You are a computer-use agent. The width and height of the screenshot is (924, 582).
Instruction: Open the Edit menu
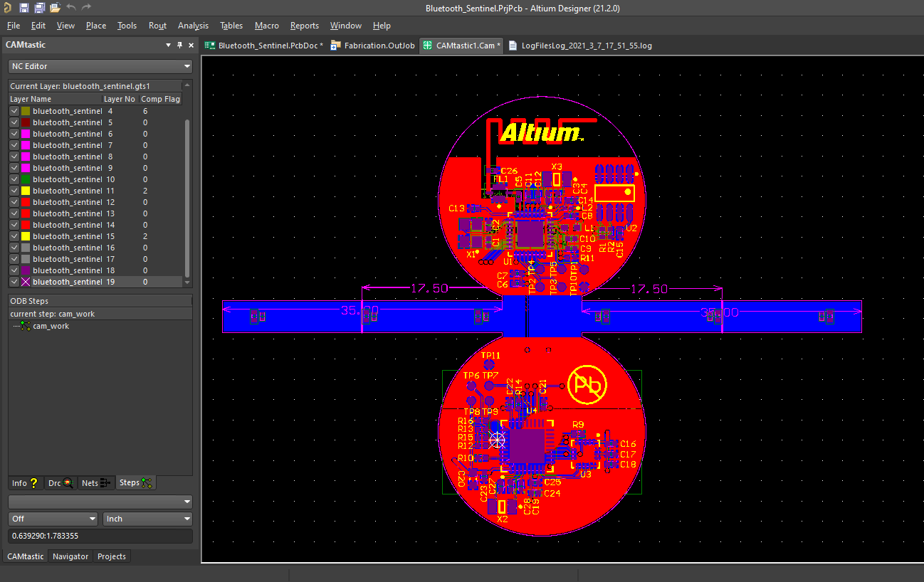(x=38, y=26)
